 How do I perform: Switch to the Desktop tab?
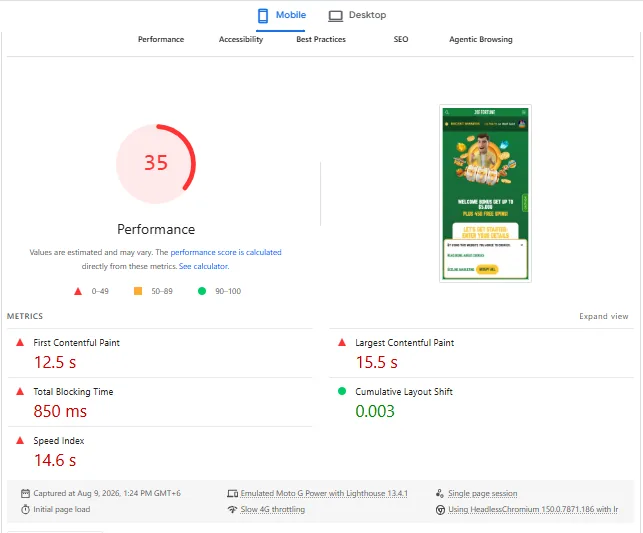click(x=357, y=16)
